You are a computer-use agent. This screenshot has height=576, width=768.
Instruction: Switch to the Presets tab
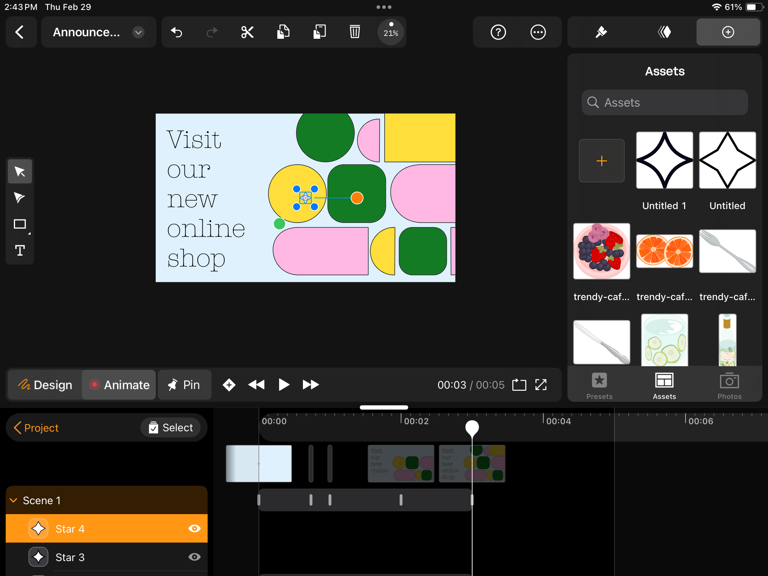pyautogui.click(x=600, y=386)
